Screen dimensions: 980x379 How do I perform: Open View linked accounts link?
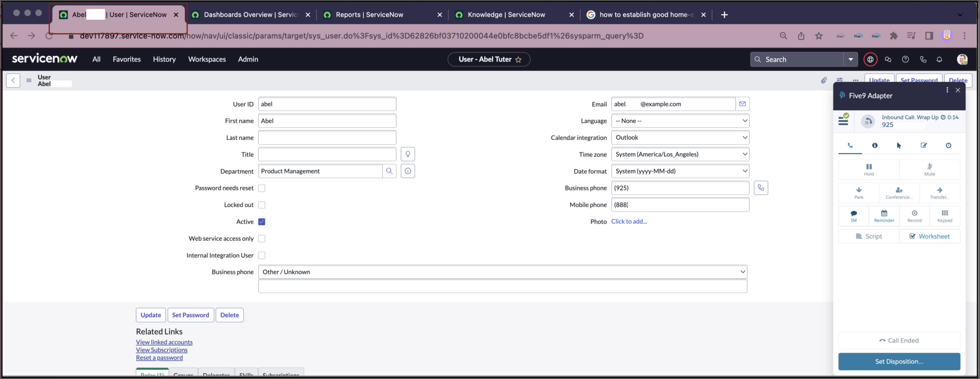164,342
